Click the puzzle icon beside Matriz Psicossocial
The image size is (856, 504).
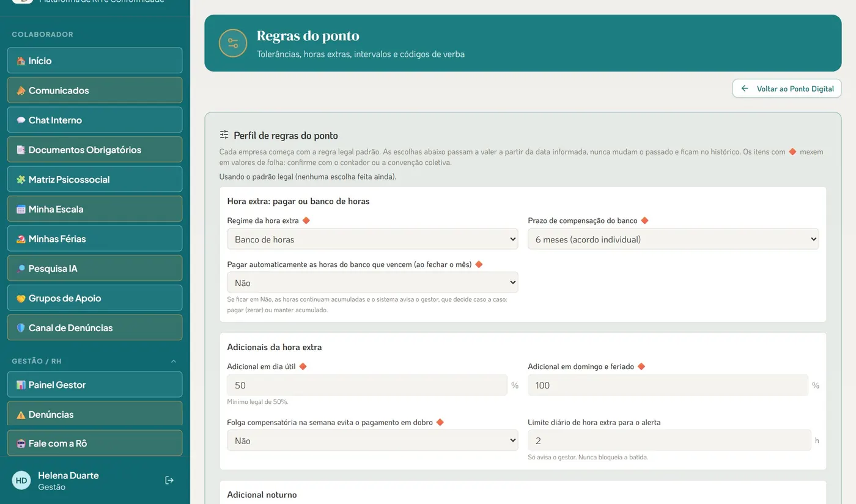pos(21,180)
